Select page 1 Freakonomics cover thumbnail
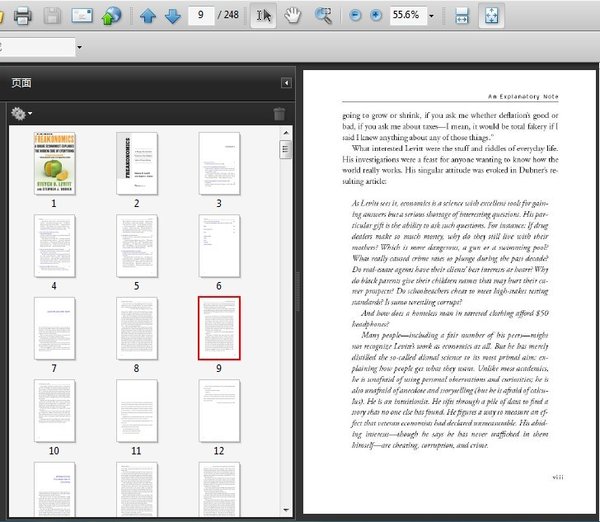 point(55,163)
